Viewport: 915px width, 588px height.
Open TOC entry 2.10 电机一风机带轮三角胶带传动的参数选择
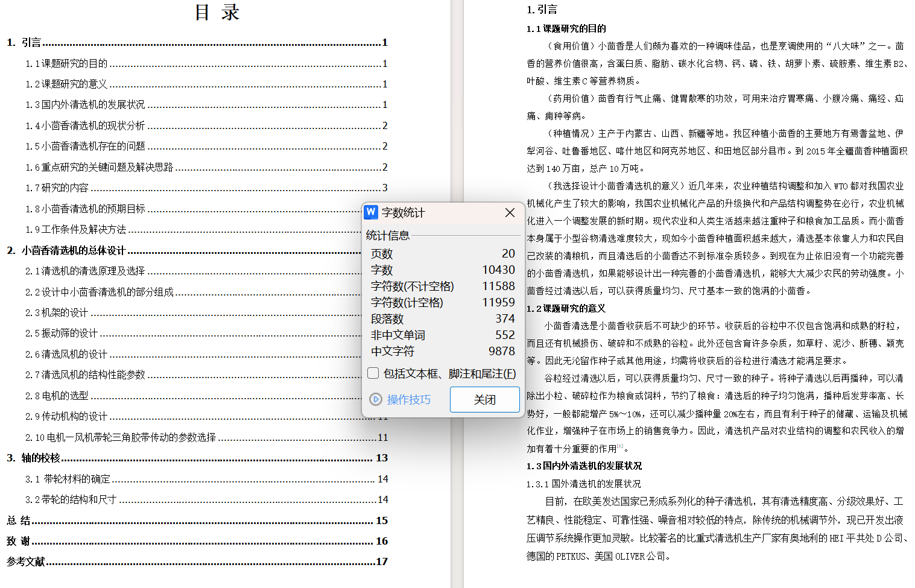pos(121,437)
